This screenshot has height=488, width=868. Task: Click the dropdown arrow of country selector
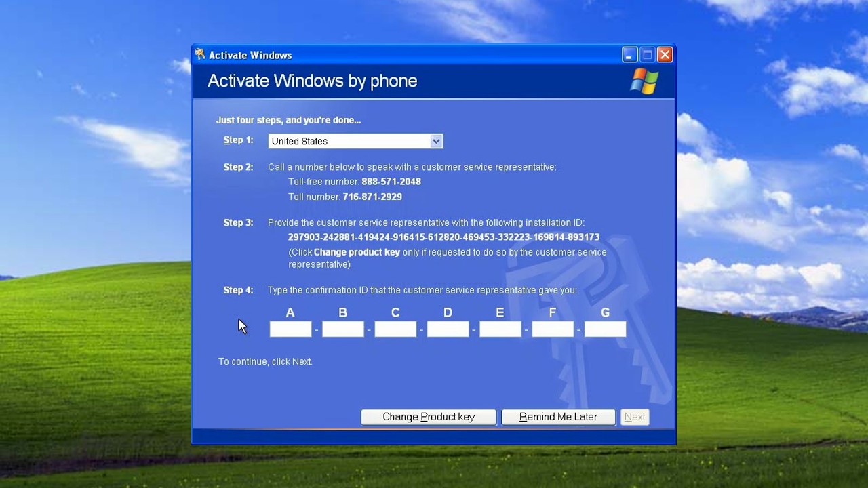tap(436, 141)
